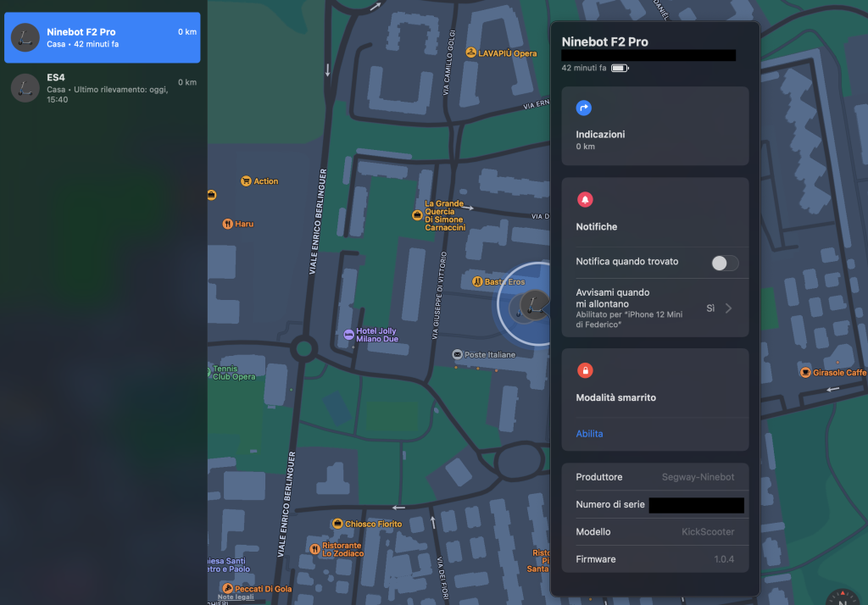Click Poste Italiane map marker
Viewport: 868px width, 605px height.
[457, 354]
